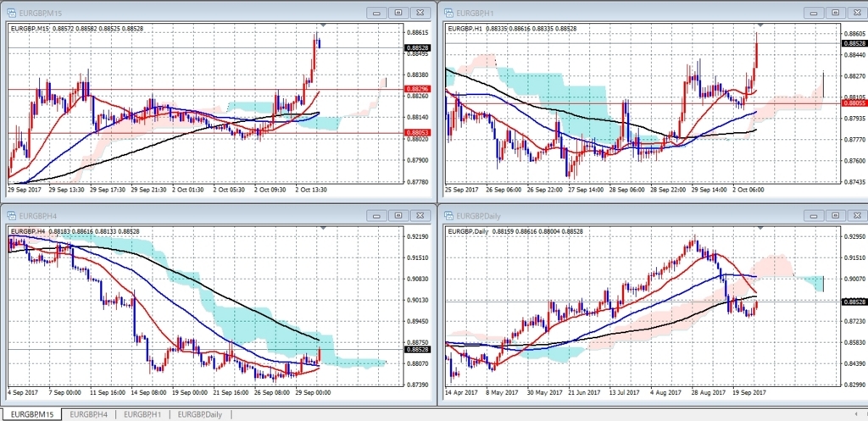This screenshot has width=868, height=421.
Task: Click the '2 Oct 13:30' time label in M15
Action: pyautogui.click(x=311, y=189)
